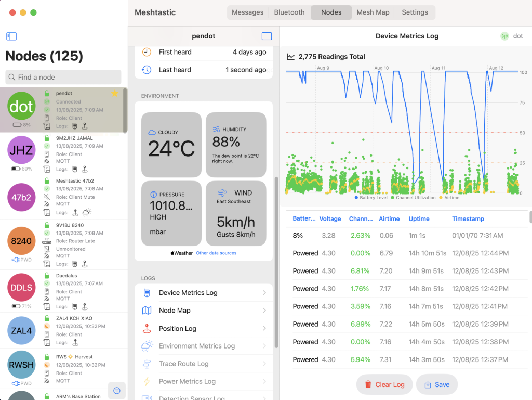Screen dimensions: 532x400
Task: Click the First heard clock icon
Action: (146, 52)
